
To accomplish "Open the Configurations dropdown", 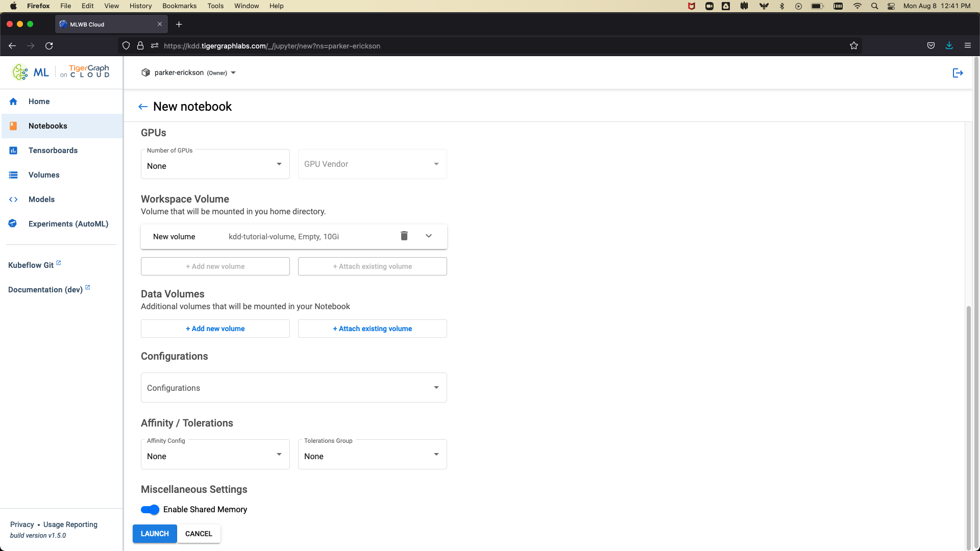I will (x=293, y=388).
